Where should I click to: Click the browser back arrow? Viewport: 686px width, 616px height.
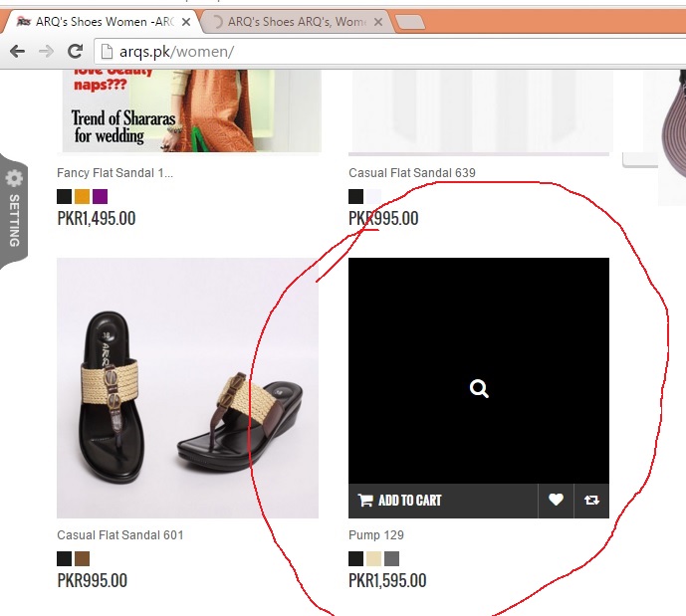(17, 51)
